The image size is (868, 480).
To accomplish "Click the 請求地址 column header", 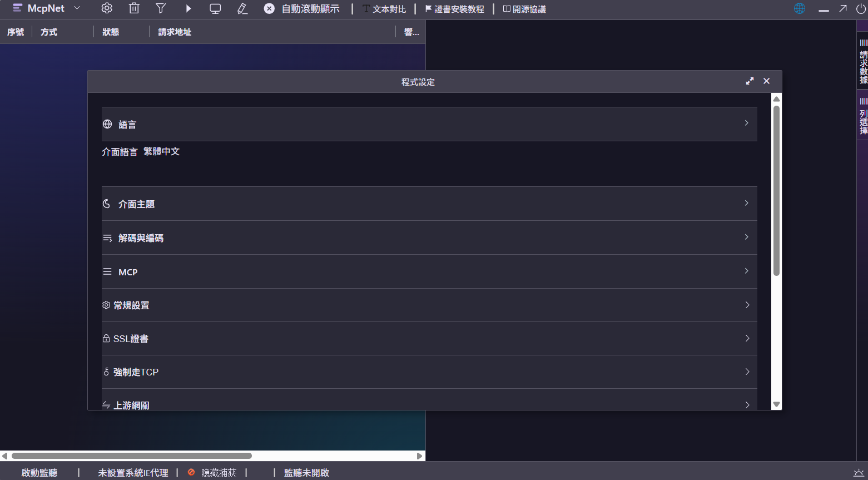I will (x=175, y=32).
